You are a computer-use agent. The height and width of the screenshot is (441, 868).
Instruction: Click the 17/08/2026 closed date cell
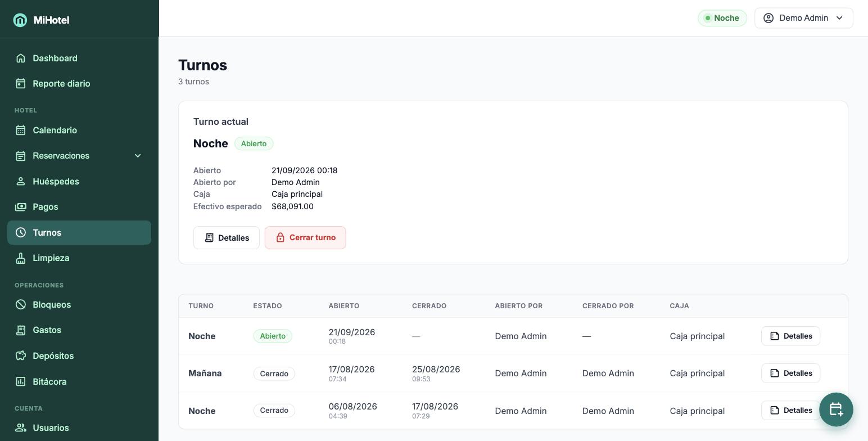pos(435,411)
